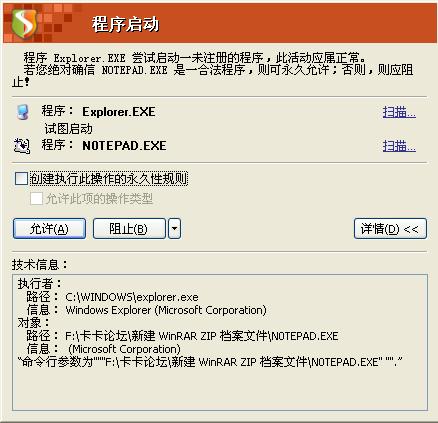Image resolution: width=438 pixels, height=423 pixels.
Task: Select the Explorer.EXE program name text
Action: pyautogui.click(x=119, y=112)
